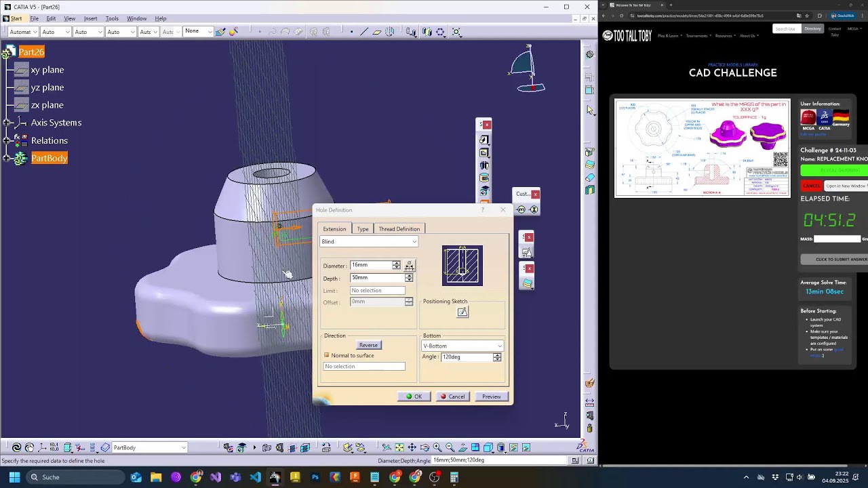Toggle the Normal to surface checkbox
Screen dimensions: 868x488
(327, 355)
